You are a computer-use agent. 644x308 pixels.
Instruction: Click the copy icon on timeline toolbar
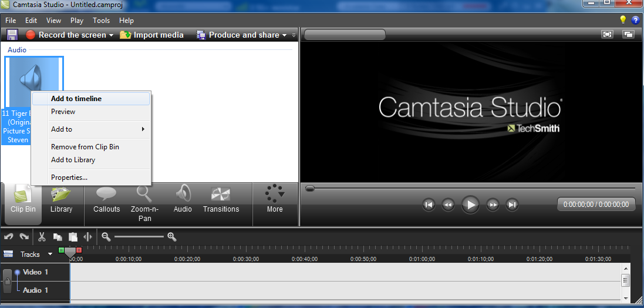(58, 237)
